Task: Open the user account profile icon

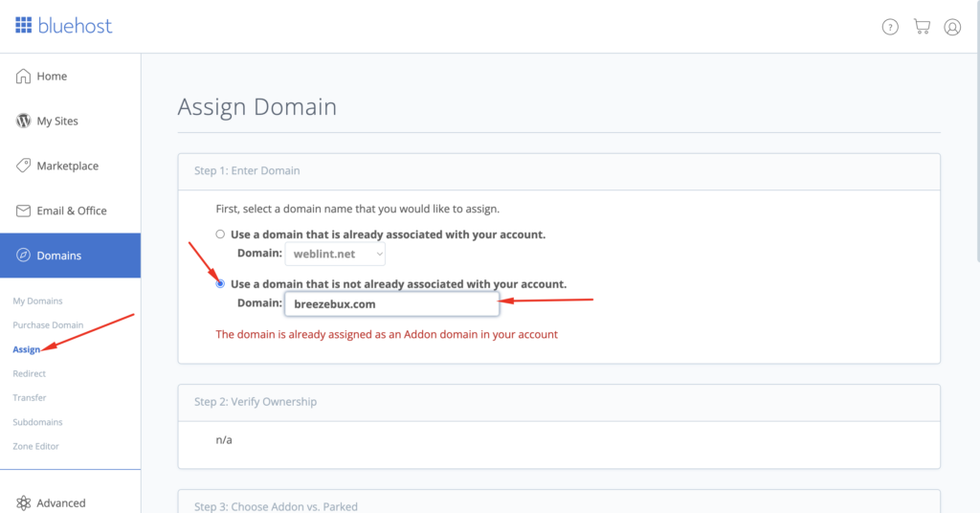Action: click(952, 27)
